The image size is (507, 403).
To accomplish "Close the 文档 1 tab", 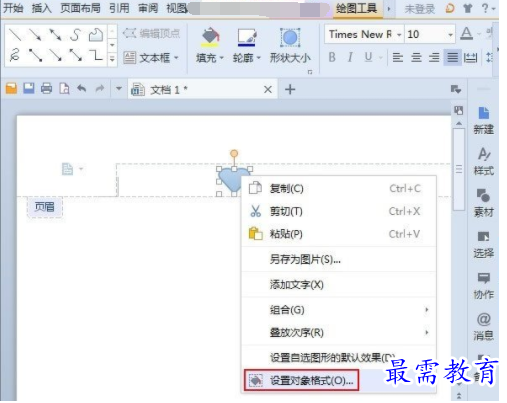I will [x=268, y=89].
